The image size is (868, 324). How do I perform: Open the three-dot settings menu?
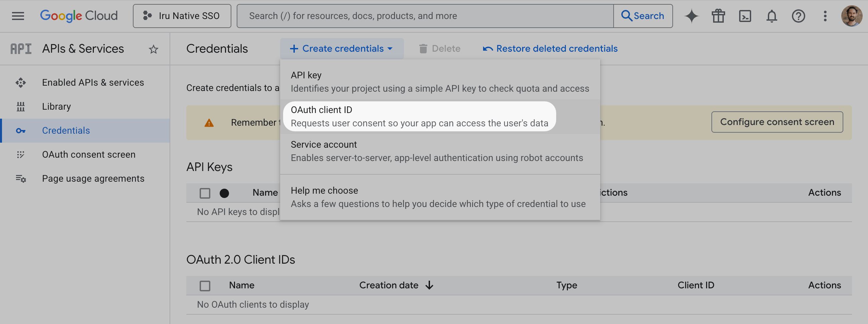(825, 16)
